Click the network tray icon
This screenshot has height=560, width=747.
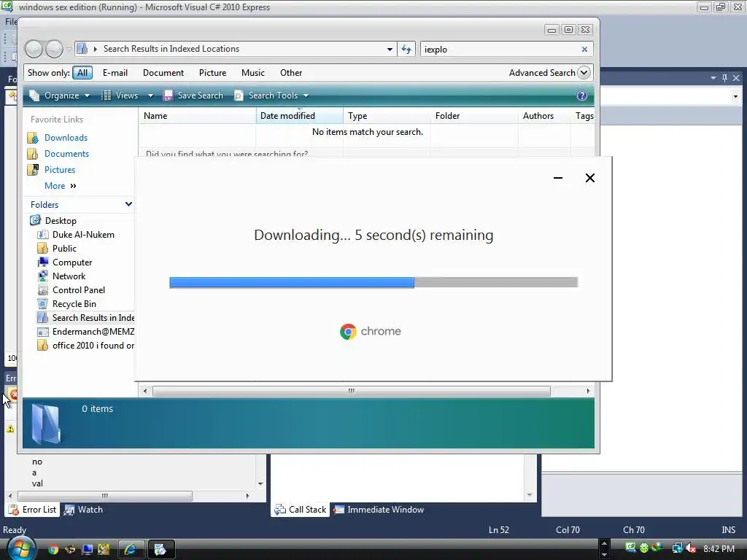(x=677, y=548)
